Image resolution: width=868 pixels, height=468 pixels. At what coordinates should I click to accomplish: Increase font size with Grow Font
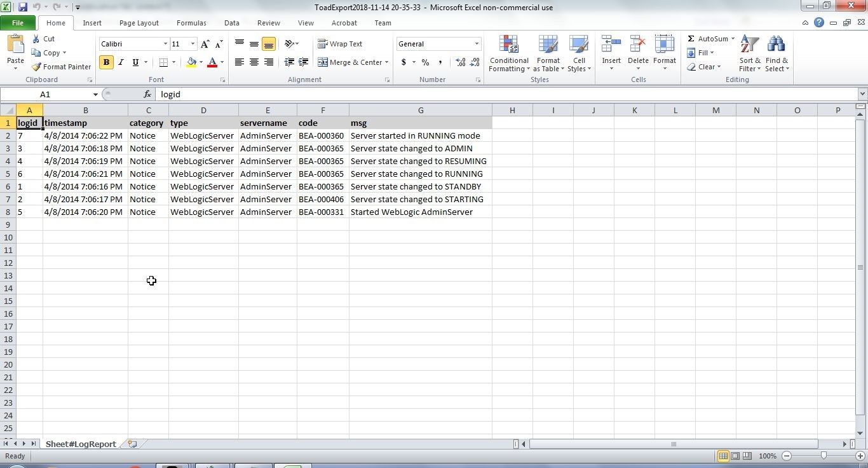point(205,44)
